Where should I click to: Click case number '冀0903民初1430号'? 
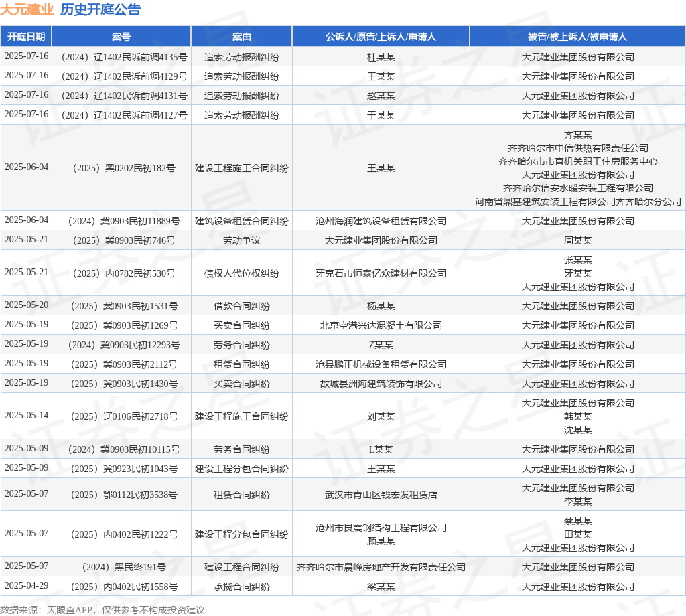click(x=140, y=384)
